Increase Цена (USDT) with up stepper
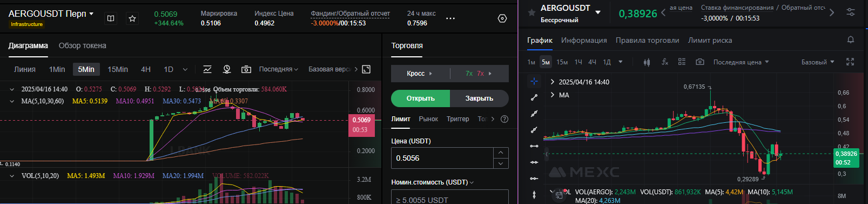The width and height of the screenshot is (868, 204). (x=501, y=153)
